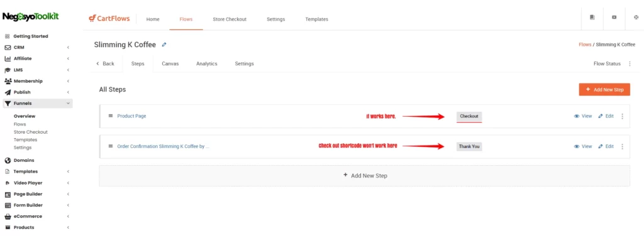Expand the Membership sidebar section
Viewport: 644px width, 236px height.
[68, 81]
